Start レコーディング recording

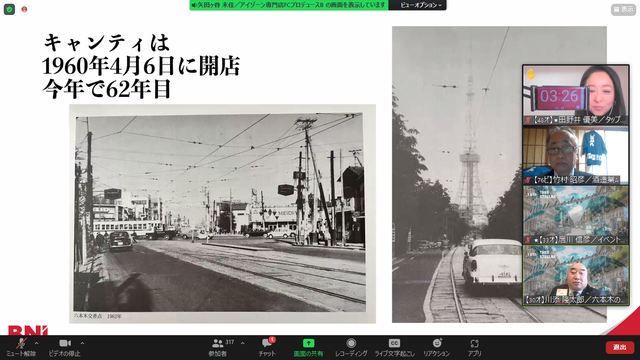tap(351, 348)
